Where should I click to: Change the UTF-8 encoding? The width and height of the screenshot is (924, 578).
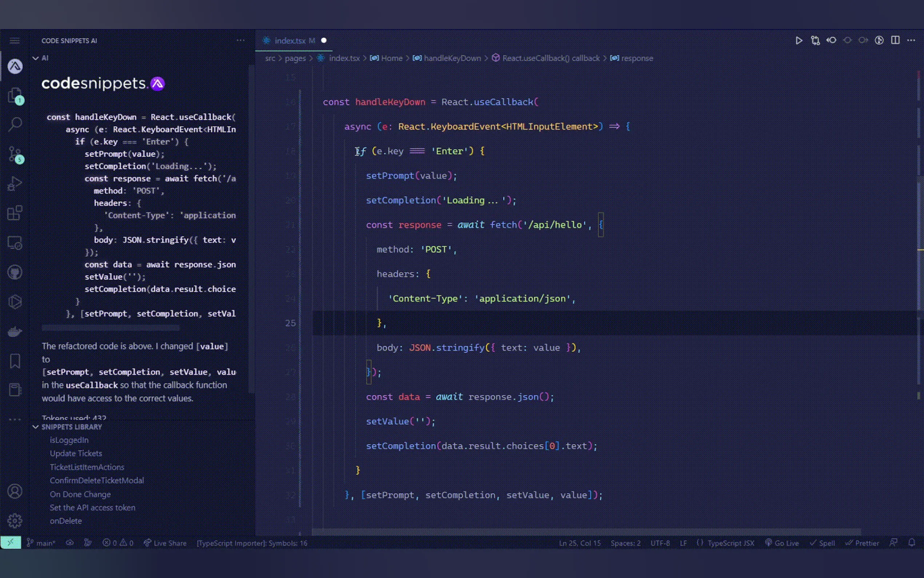[660, 543]
